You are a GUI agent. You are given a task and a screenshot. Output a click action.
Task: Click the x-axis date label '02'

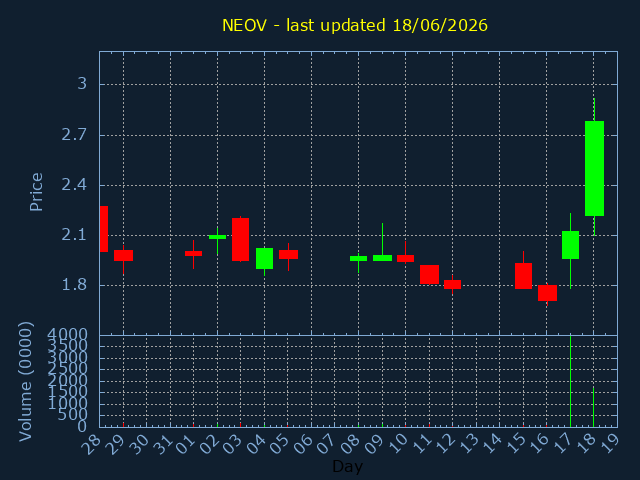click(209, 444)
